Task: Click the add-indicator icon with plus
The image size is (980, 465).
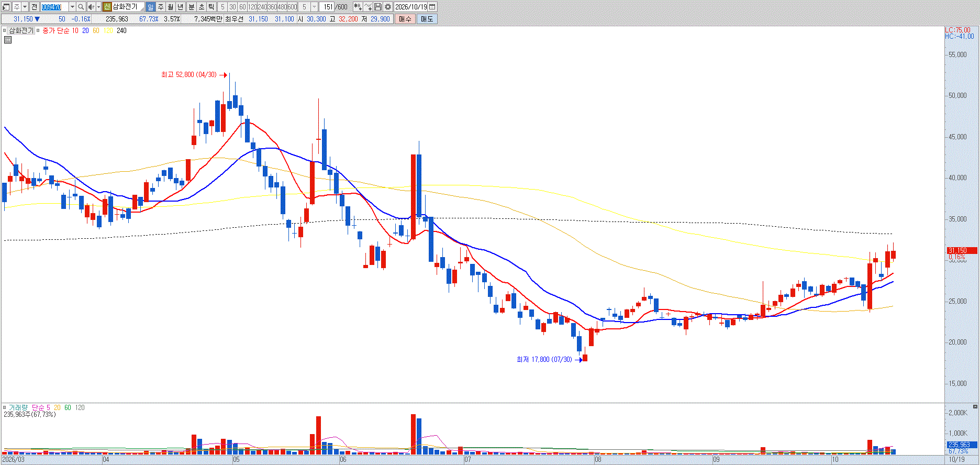Action: [x=357, y=7]
